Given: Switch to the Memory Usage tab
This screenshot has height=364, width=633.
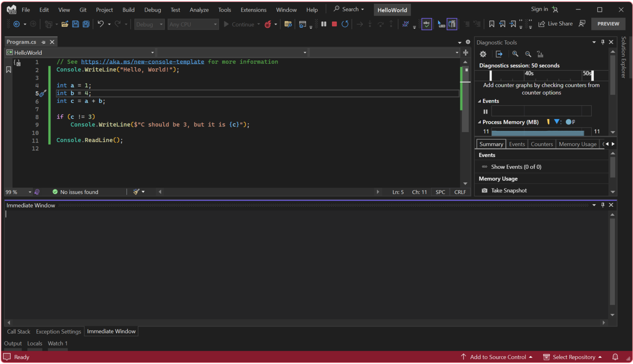Looking at the screenshot, I should coord(577,144).
